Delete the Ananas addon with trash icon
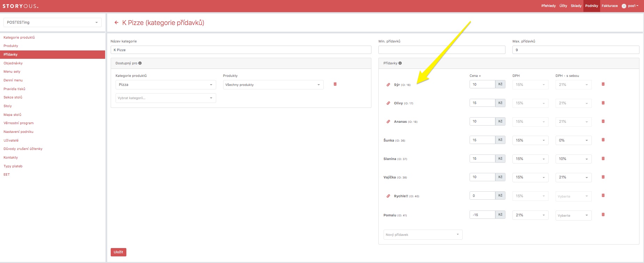644x263 pixels. click(x=603, y=121)
